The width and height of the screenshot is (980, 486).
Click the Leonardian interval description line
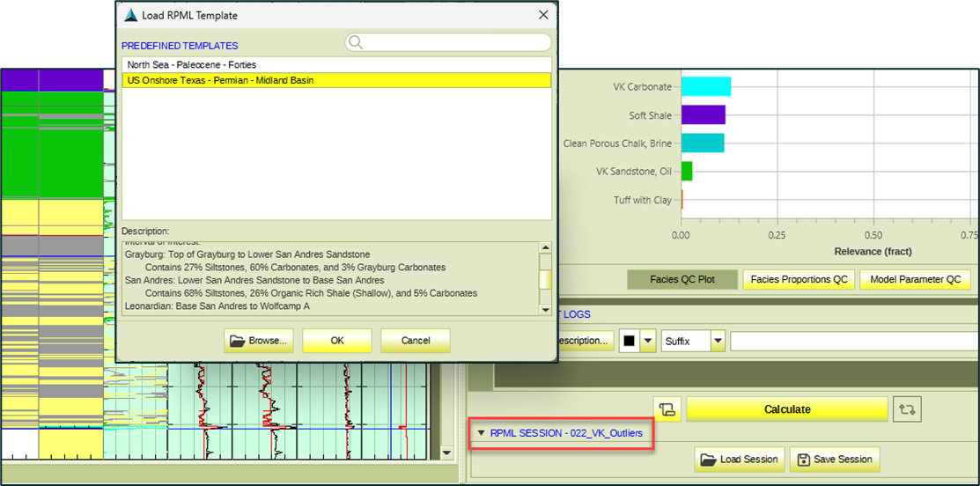(218, 306)
